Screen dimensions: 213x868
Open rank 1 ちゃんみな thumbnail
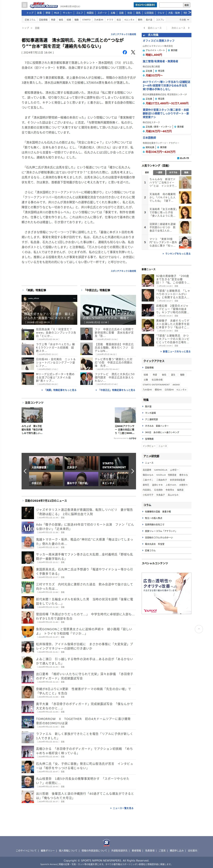(185, 183)
